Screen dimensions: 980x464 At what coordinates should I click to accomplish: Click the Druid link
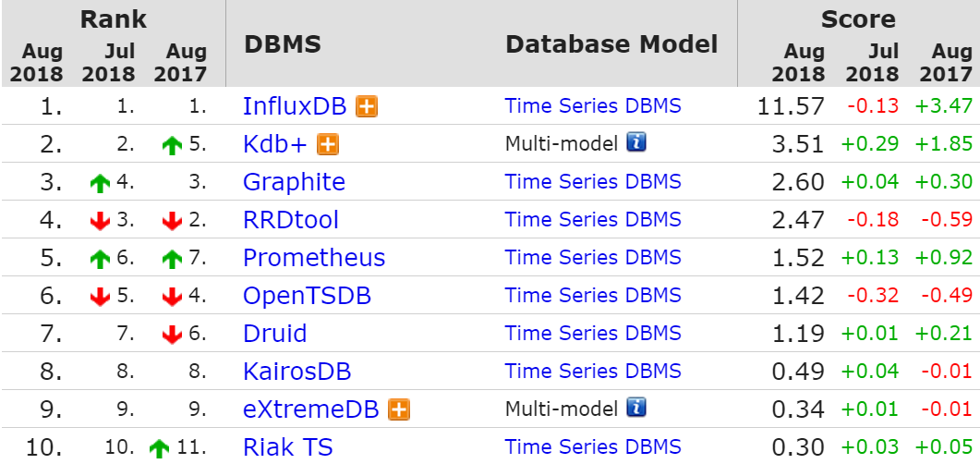274,334
